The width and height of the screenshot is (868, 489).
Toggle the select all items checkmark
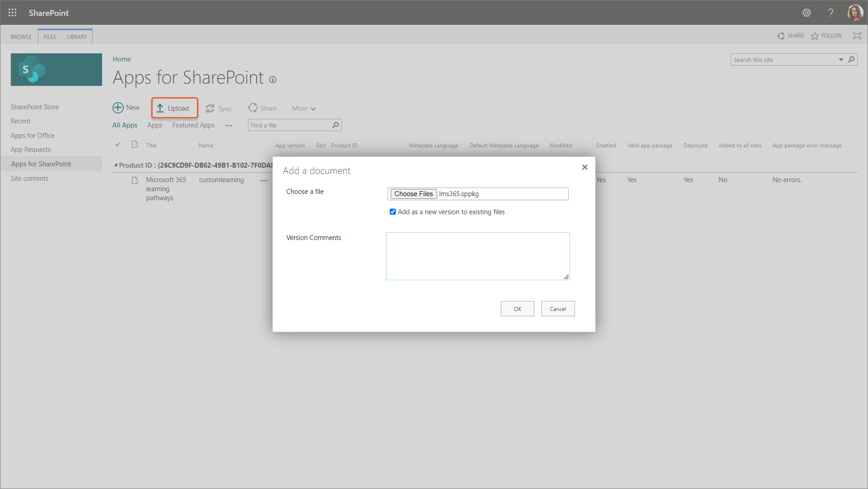tap(118, 145)
